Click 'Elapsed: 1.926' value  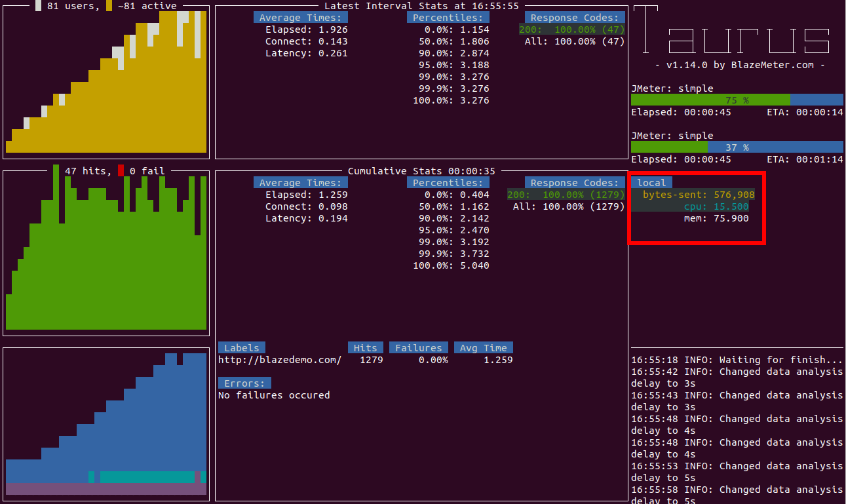[307, 29]
